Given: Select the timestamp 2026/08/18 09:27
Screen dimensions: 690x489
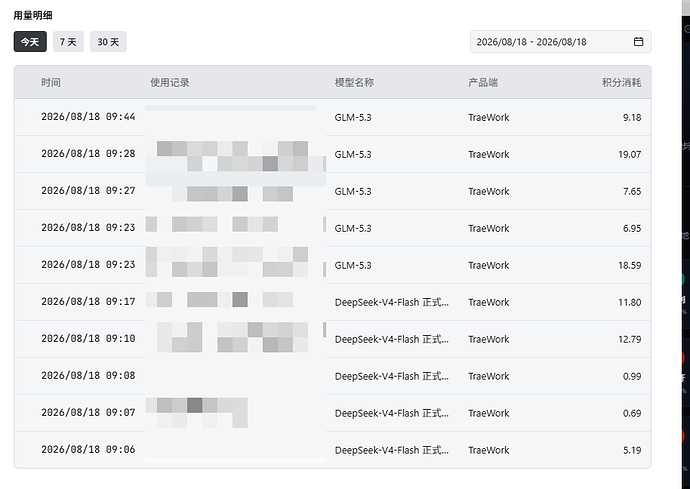Looking at the screenshot, I should click(x=88, y=191).
